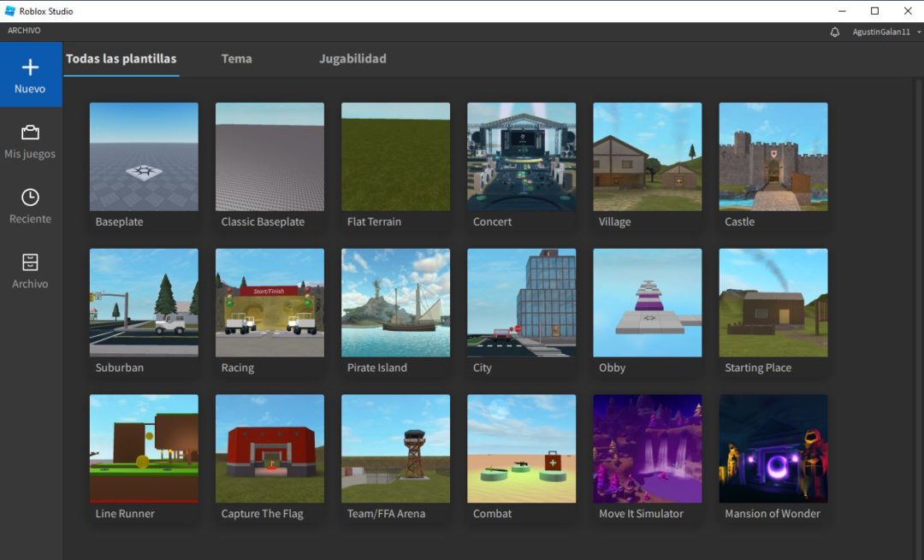Open the Obby template

647,303
